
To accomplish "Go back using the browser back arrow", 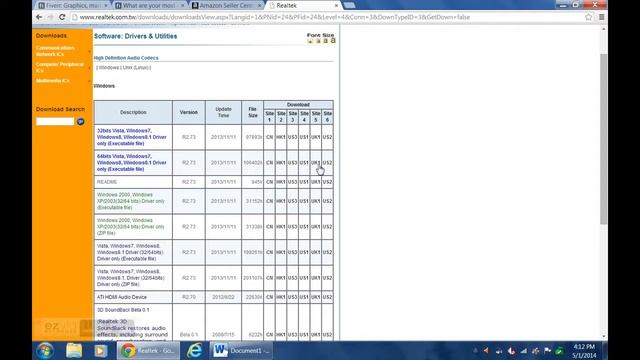I will coord(39,17).
